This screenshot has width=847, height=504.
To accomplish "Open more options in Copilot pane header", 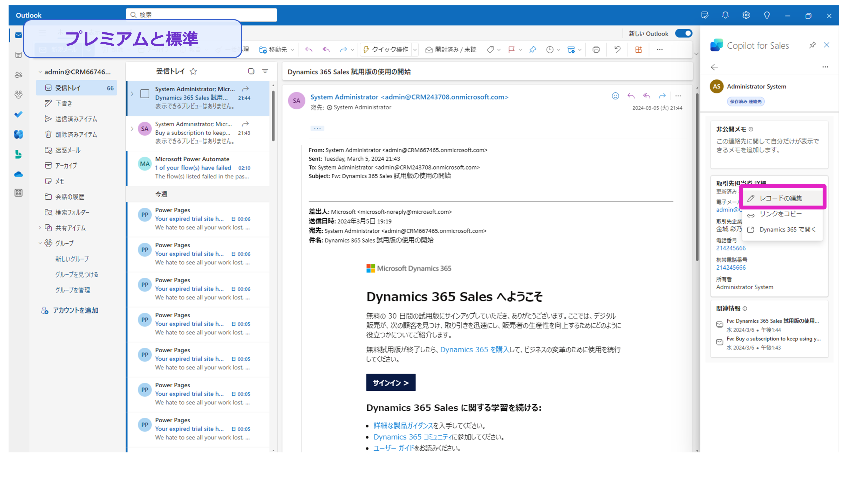I will 825,67.
